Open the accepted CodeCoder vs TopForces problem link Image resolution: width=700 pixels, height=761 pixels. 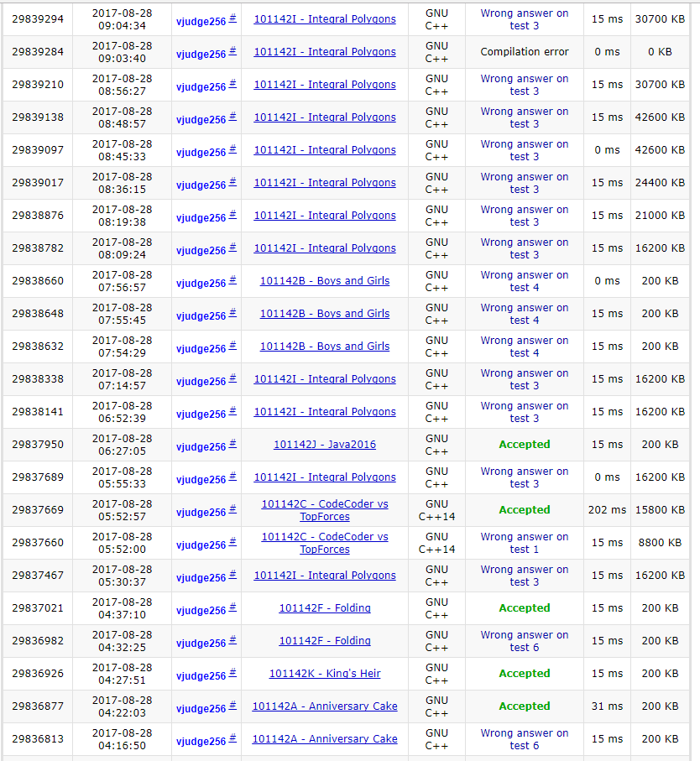(x=325, y=510)
